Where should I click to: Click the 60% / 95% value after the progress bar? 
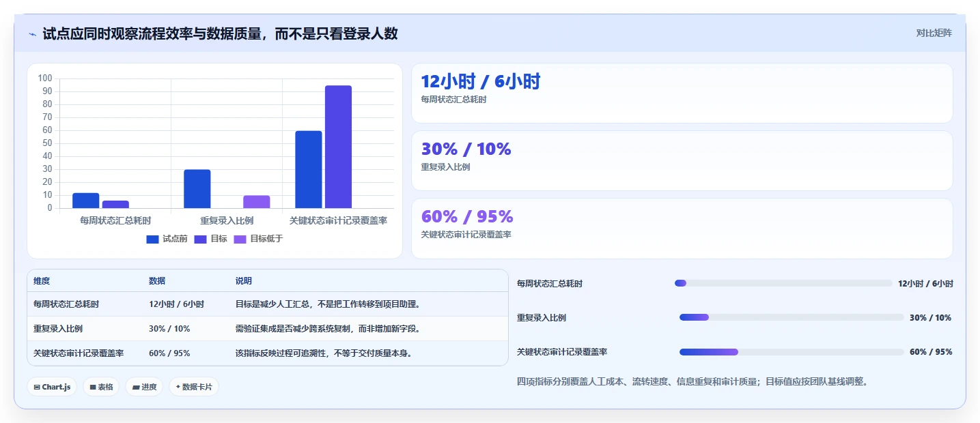931,352
